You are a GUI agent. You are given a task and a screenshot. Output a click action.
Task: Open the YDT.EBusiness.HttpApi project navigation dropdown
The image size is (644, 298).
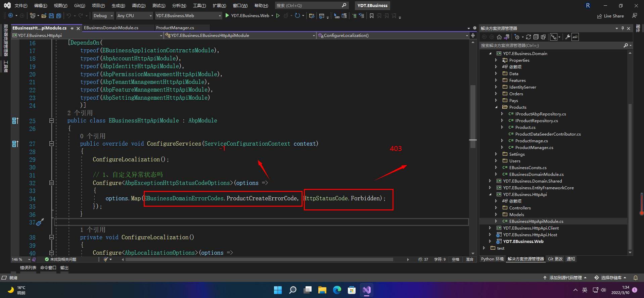[87, 35]
